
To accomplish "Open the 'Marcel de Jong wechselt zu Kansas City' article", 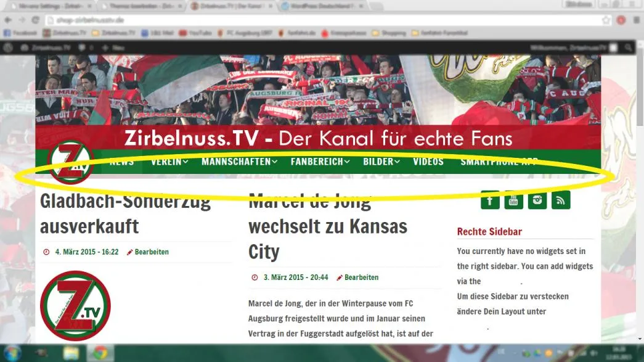I will coord(328,226).
